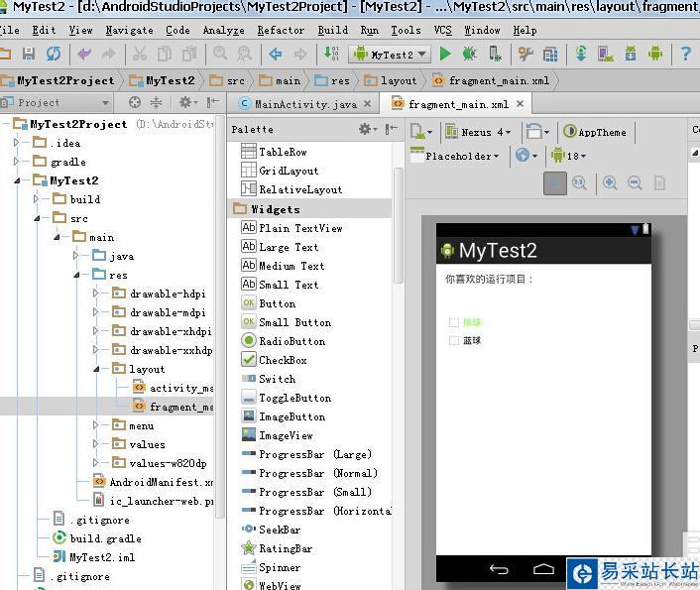Viewport: 700px width, 590px height.
Task: Zoom in on the layout preview
Action: (x=610, y=183)
